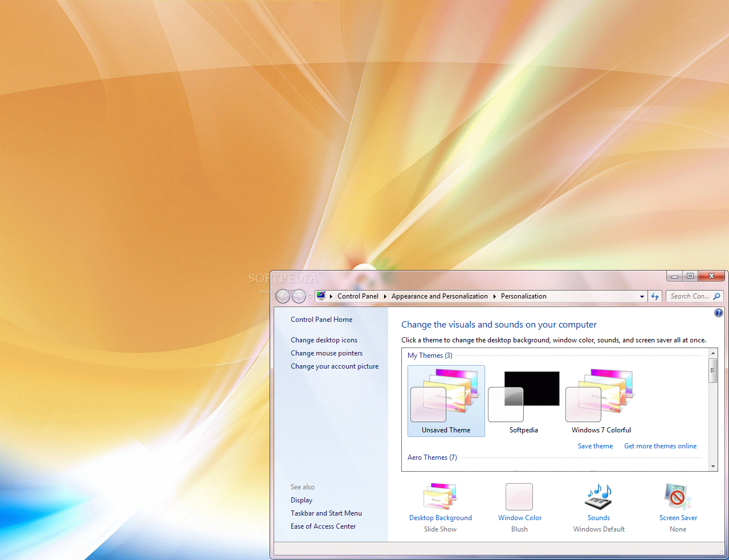
Task: Click the Aero Themes (7) group header
Action: pyautogui.click(x=432, y=457)
